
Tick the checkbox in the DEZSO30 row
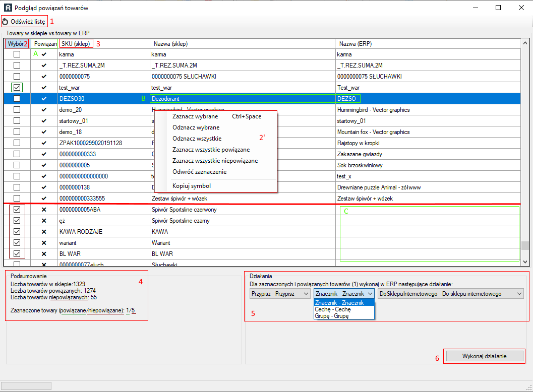point(17,99)
